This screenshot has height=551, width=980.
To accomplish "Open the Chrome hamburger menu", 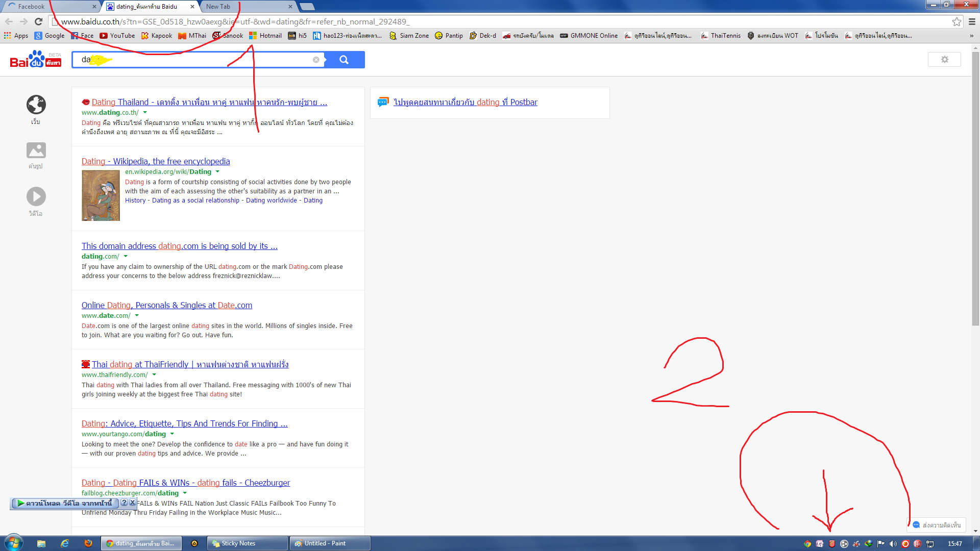I will click(972, 21).
